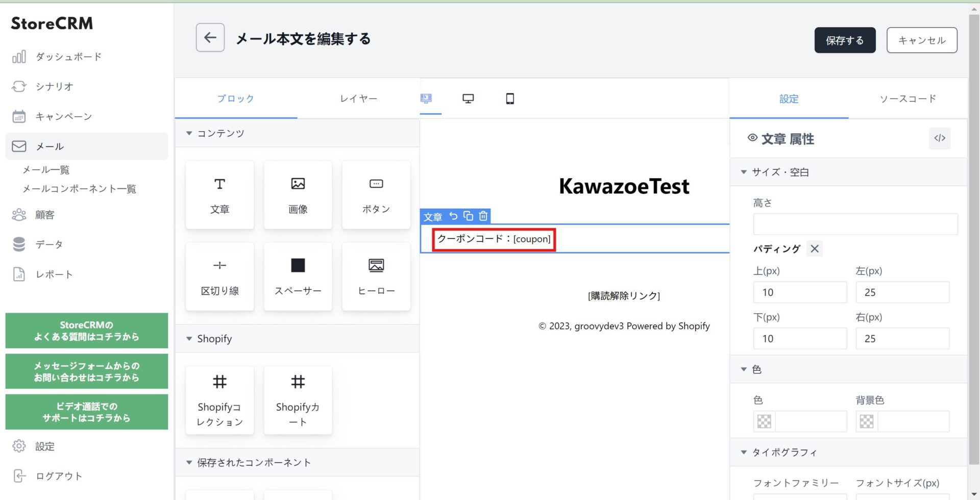
Task: Switch to the レイヤー tab
Action: 358,98
